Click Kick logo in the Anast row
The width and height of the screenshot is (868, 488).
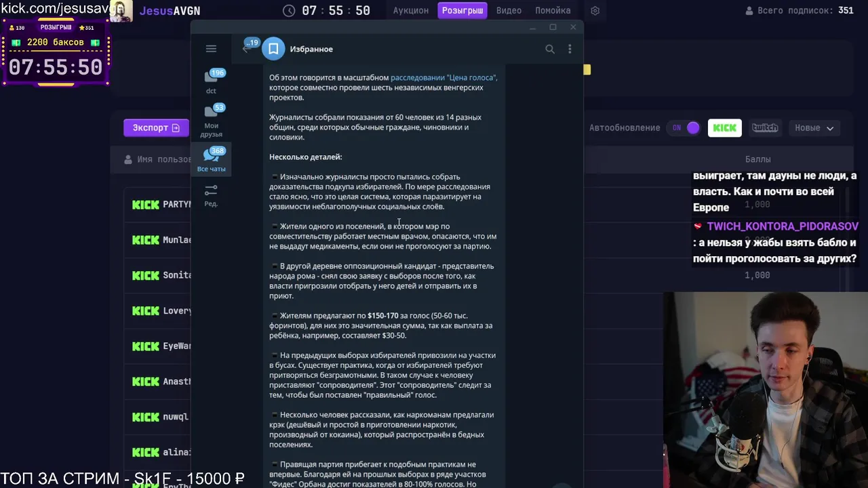146,382
